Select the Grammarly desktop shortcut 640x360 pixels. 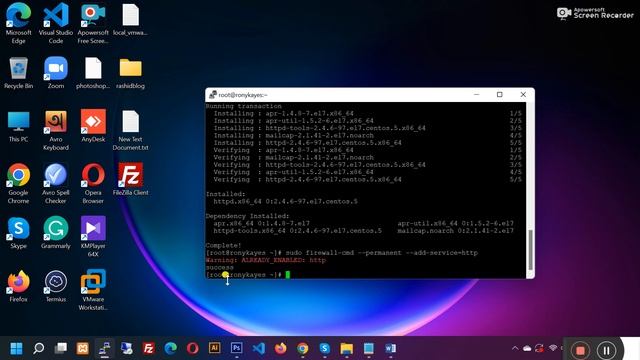pos(56,233)
